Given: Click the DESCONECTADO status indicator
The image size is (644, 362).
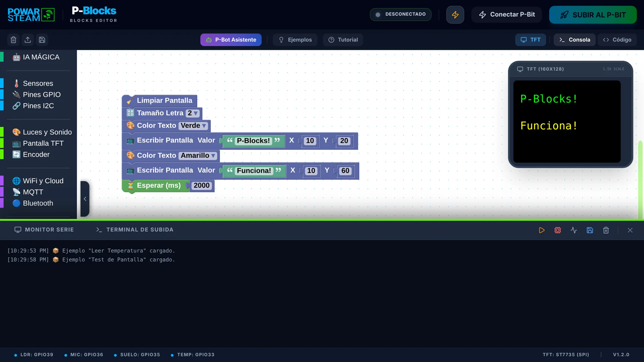Looking at the screenshot, I should [x=400, y=14].
